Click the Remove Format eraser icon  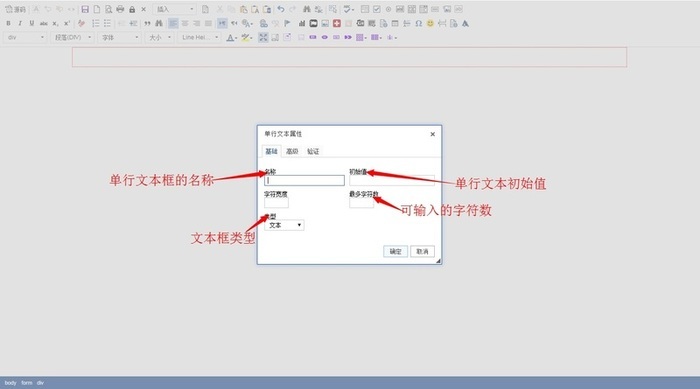click(81, 23)
